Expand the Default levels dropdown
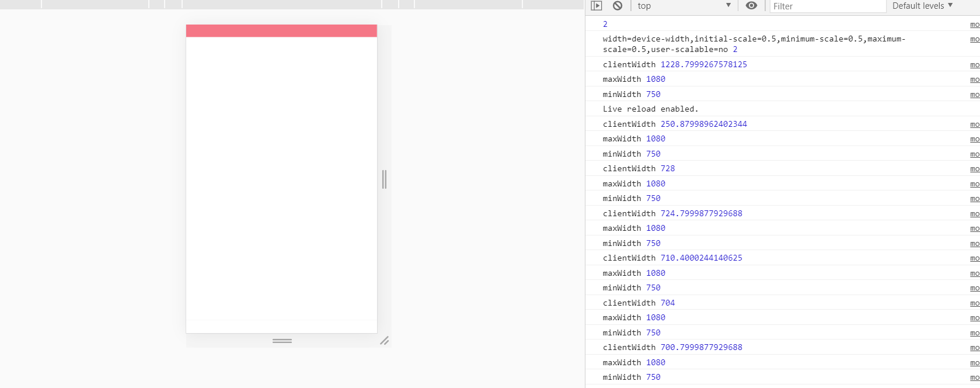Image resolution: width=980 pixels, height=388 pixels. [x=923, y=6]
